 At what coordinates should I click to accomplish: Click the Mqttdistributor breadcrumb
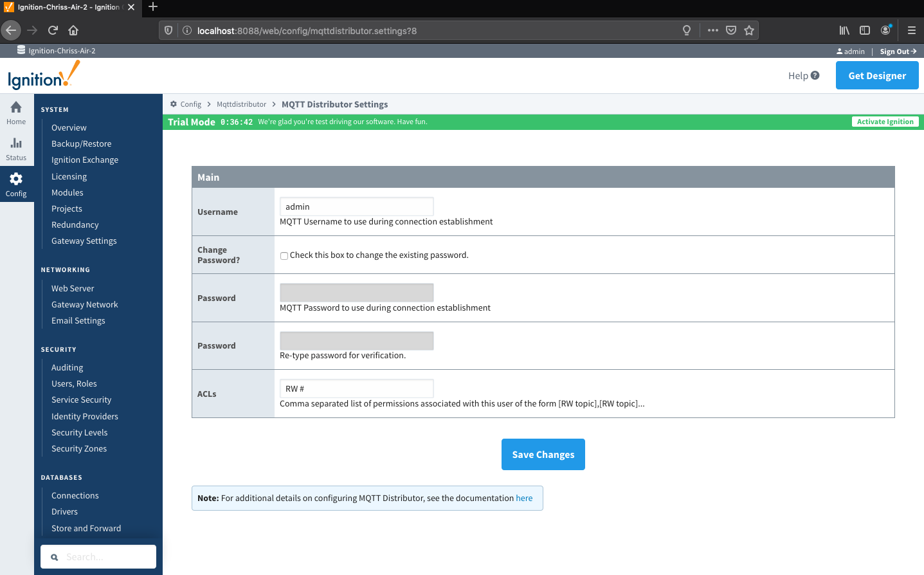point(241,104)
